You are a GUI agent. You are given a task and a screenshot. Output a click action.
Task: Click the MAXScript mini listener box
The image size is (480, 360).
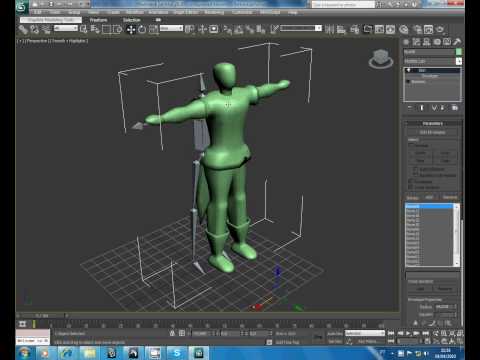[x=33, y=337]
